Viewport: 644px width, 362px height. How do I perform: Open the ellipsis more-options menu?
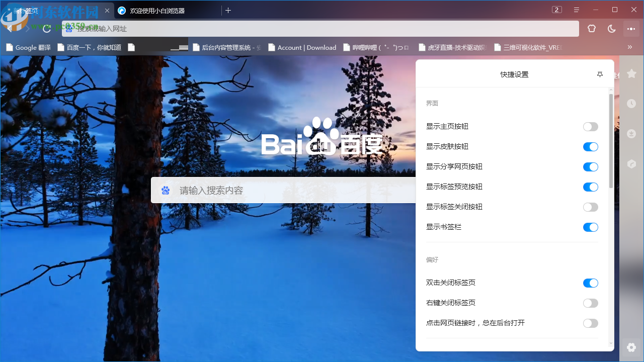[631, 29]
